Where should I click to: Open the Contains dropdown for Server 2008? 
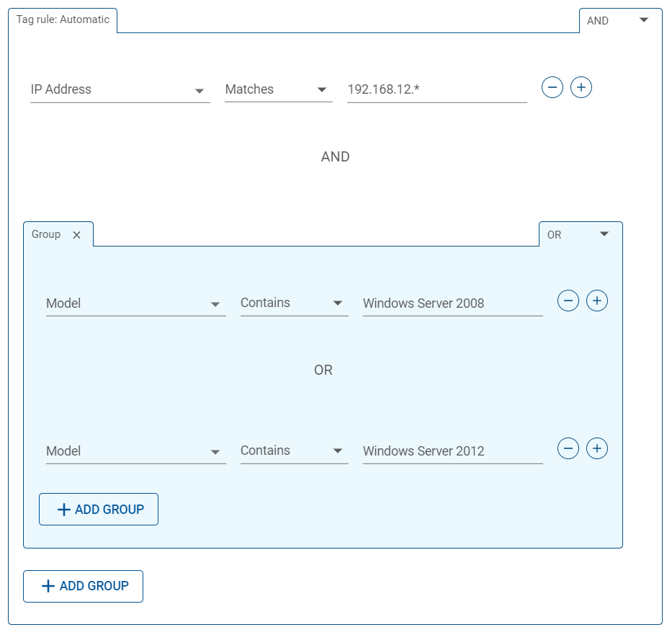tap(295, 303)
